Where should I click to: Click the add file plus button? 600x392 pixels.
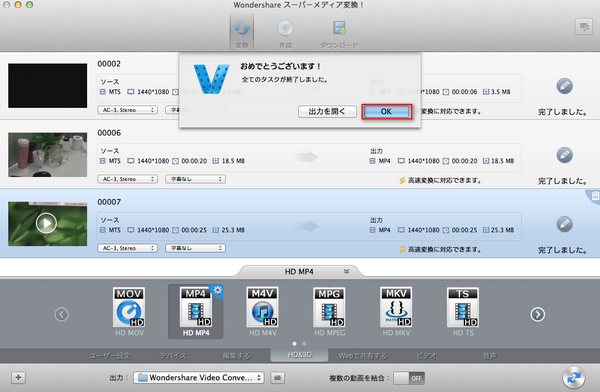pyautogui.click(x=18, y=377)
